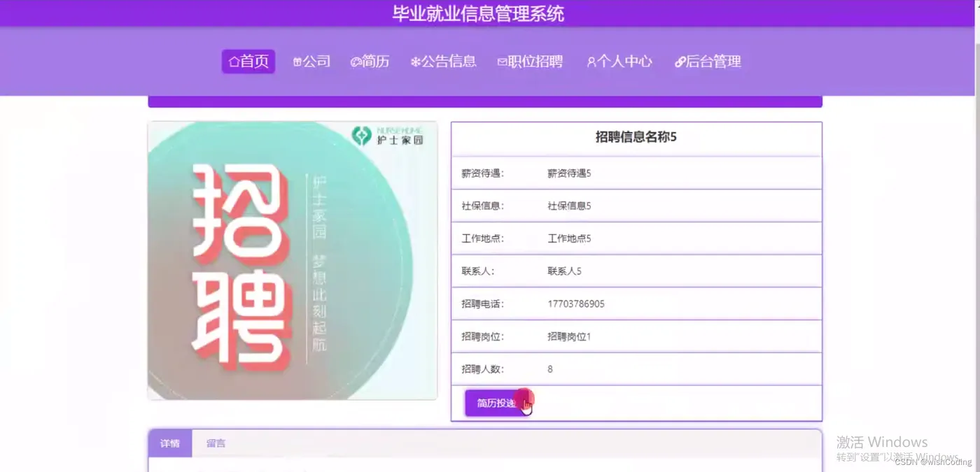Screen dimensions: 980x472
Task: Click the page vertical scrollbar
Action: [x=976, y=236]
